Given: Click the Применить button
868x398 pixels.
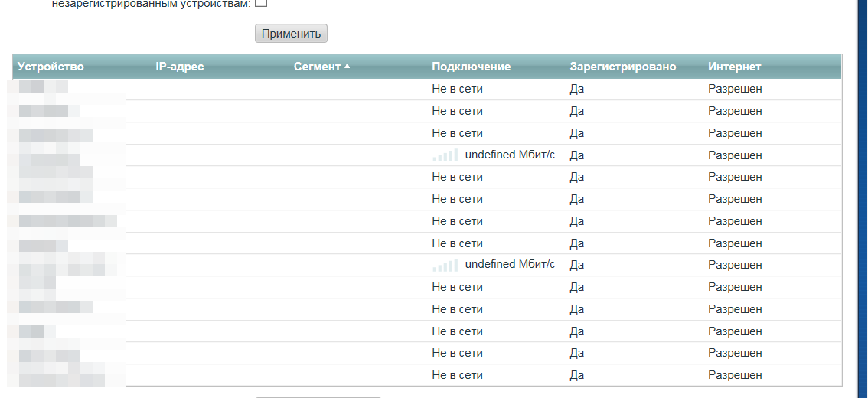Looking at the screenshot, I should [291, 33].
